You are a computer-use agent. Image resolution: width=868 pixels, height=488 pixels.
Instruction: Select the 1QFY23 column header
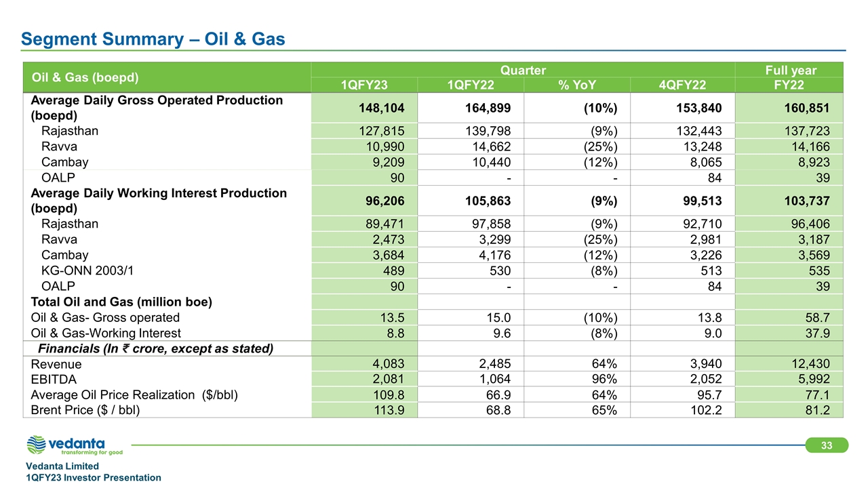click(x=365, y=85)
